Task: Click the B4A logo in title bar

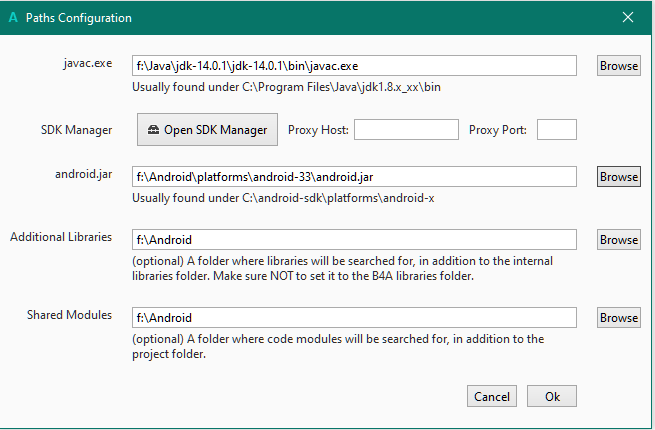Action: [x=12, y=18]
